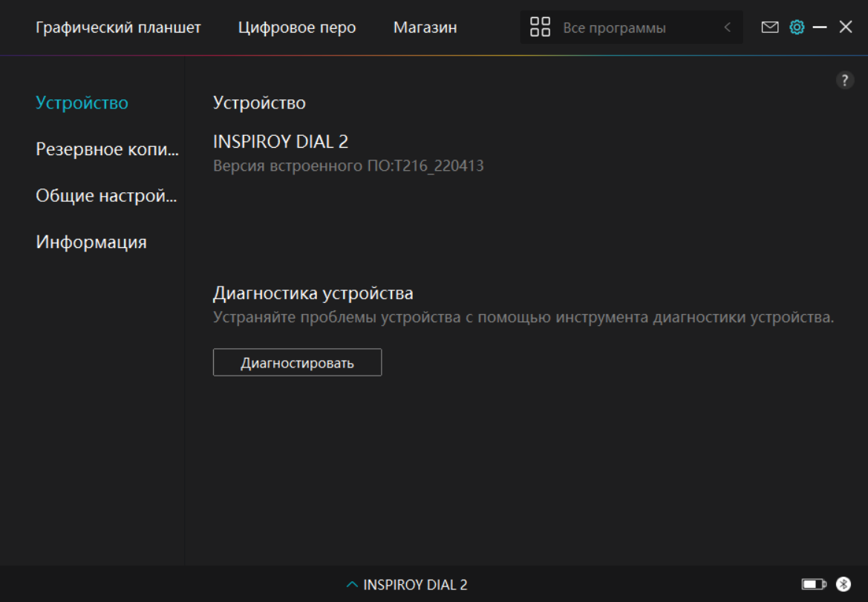Minimize the Huion tablet window
The image size is (868, 602).
(820, 27)
